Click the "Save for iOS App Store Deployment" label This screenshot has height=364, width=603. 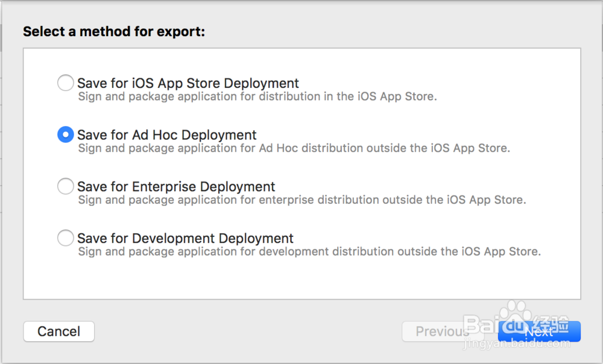click(188, 83)
